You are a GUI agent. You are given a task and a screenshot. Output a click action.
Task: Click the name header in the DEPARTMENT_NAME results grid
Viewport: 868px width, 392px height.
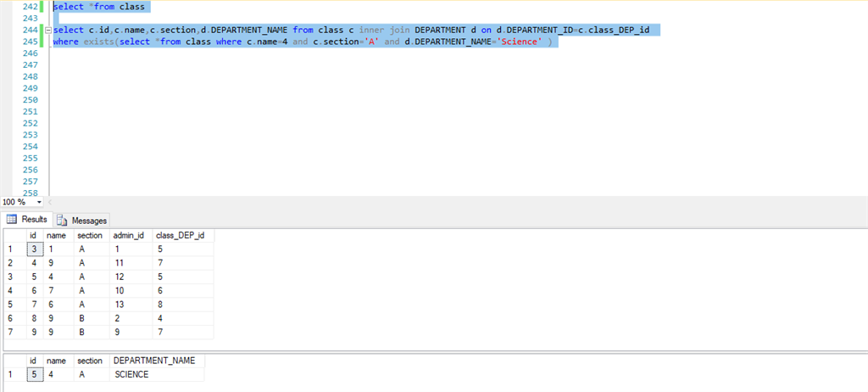tap(58, 361)
